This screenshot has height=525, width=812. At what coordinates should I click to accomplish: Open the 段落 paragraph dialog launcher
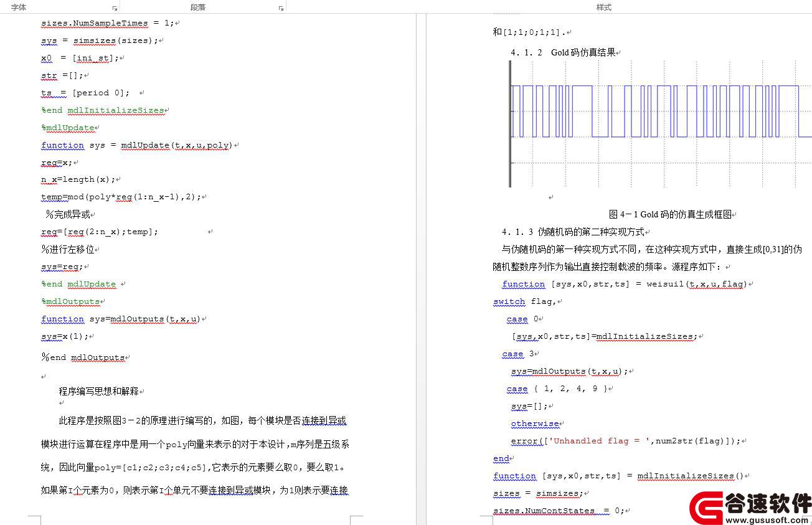point(281,8)
